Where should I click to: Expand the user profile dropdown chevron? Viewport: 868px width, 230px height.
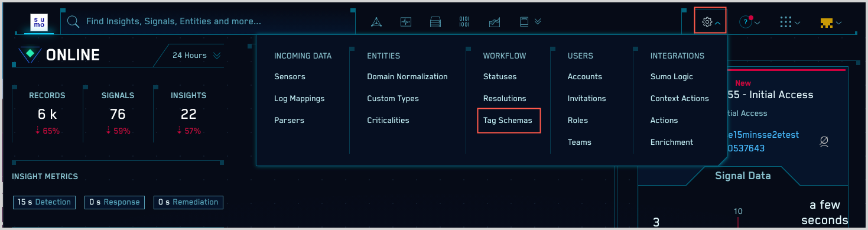pos(838,23)
